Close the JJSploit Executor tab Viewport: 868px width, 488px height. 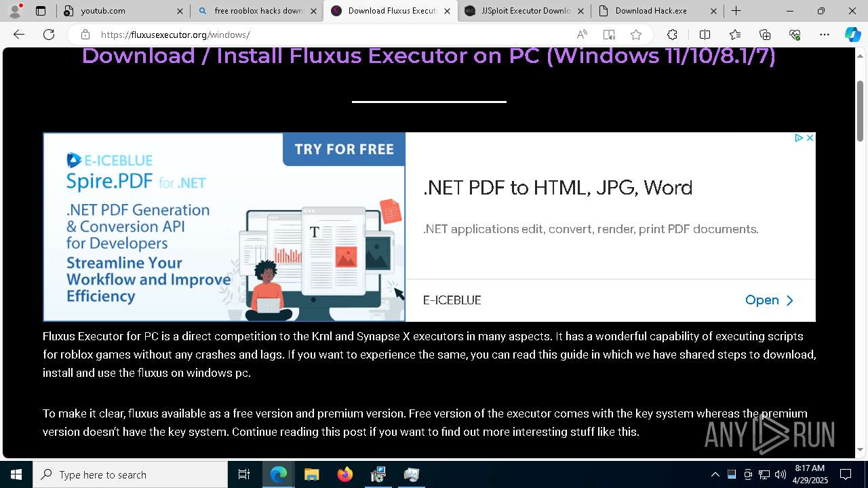pos(580,11)
